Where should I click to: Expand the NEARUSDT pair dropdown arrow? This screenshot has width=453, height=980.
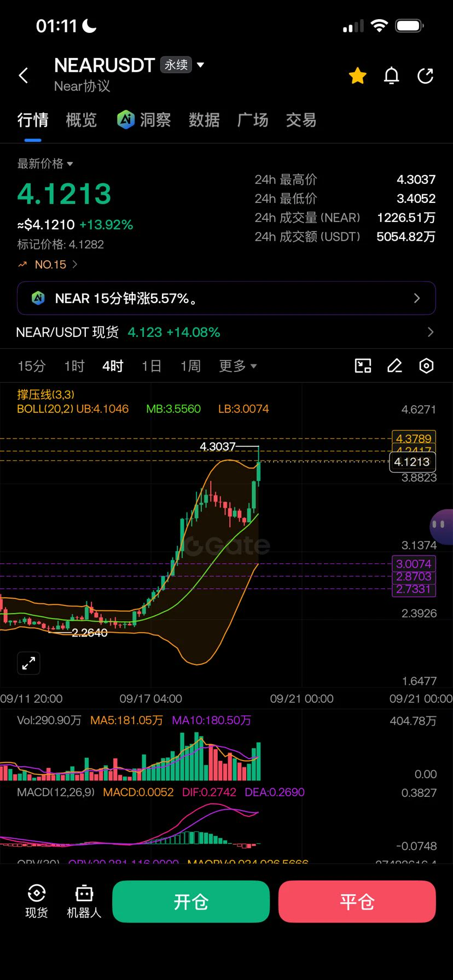pos(200,65)
